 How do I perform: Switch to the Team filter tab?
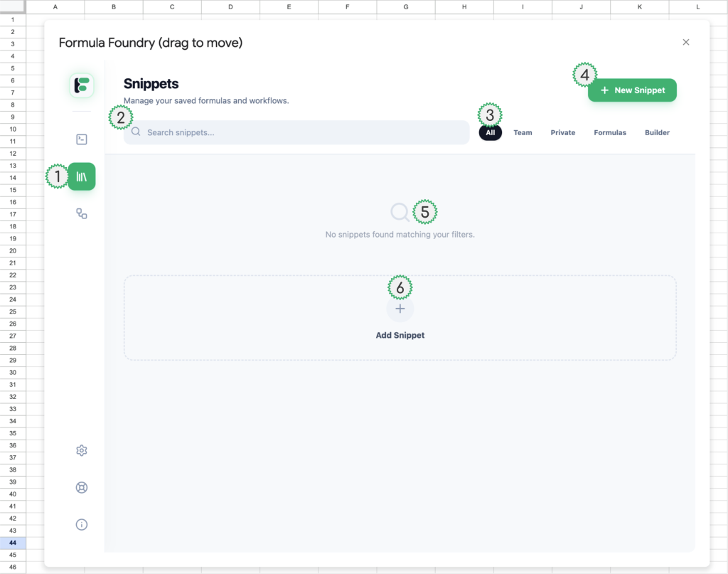pos(523,132)
